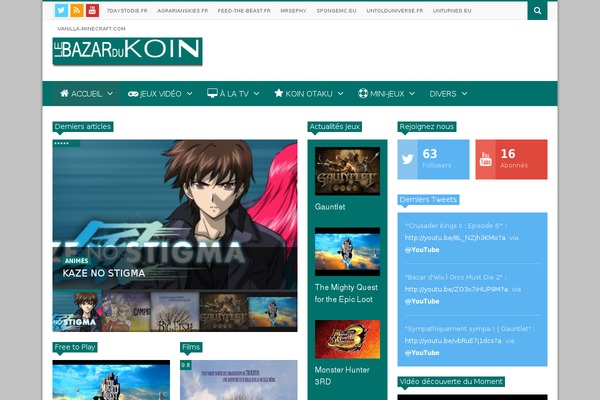Open the Jeux Vidéo menu item
The height and width of the screenshot is (400, 600).
pos(160,93)
